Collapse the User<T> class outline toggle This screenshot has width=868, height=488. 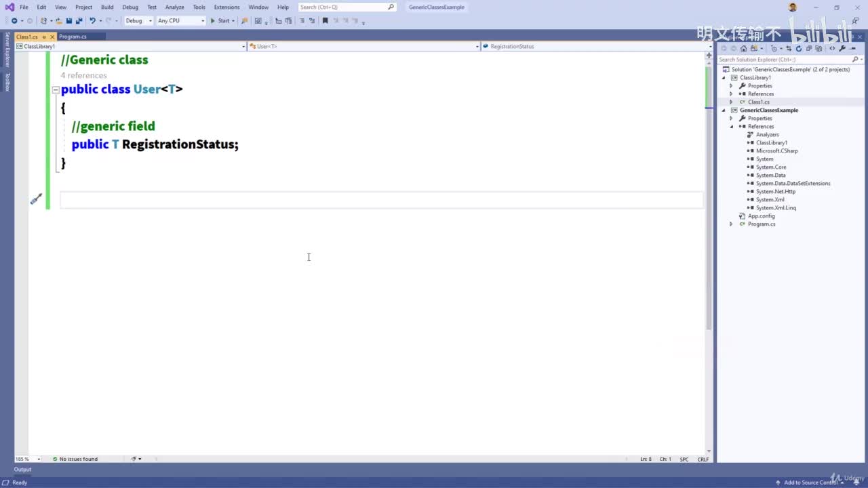click(x=56, y=89)
